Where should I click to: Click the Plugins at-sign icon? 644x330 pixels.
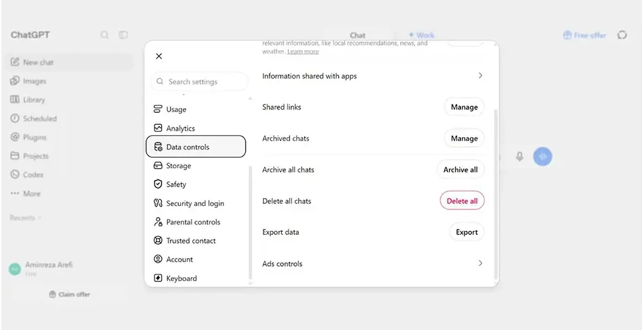point(15,137)
